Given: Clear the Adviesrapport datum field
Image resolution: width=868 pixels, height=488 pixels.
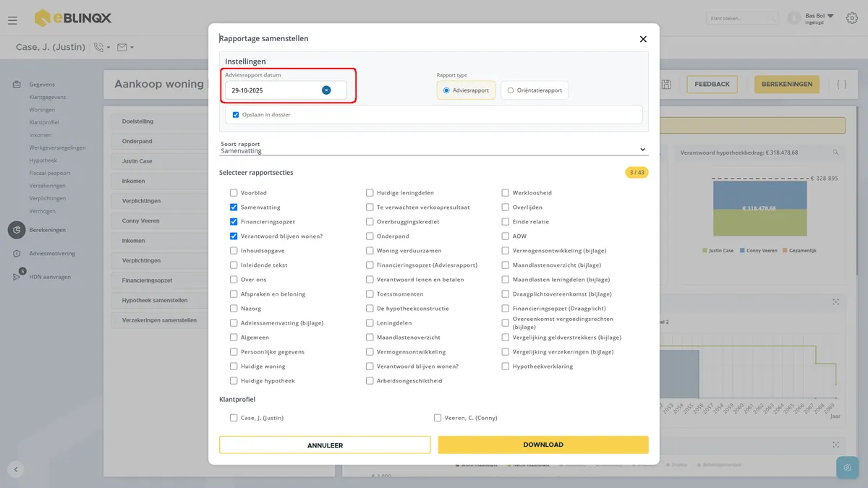Looking at the screenshot, I should tap(326, 90).
